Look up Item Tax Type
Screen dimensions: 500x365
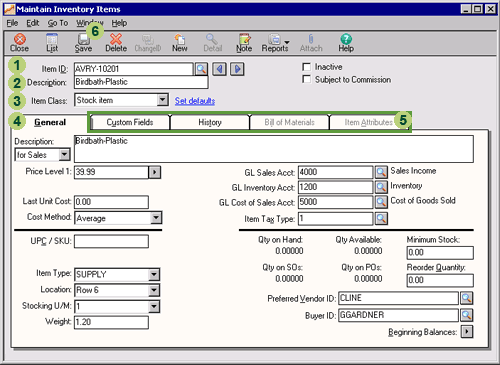(381, 219)
